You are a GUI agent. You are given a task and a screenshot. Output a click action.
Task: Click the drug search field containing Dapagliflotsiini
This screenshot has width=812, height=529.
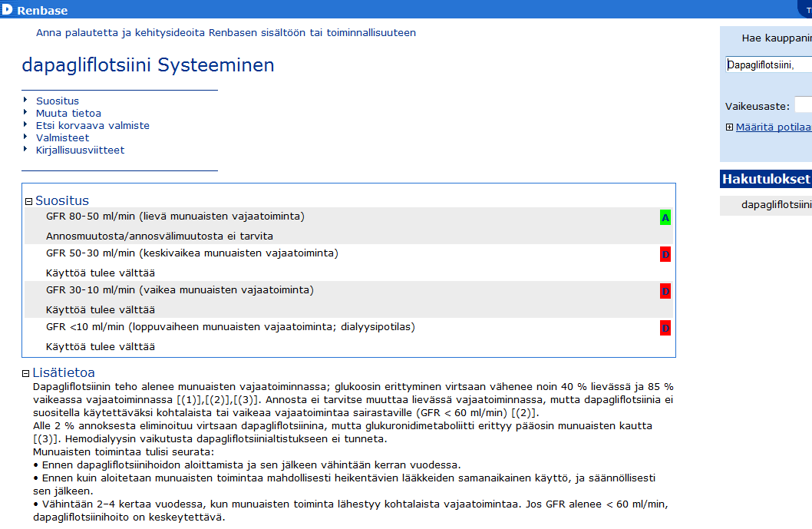(768, 64)
